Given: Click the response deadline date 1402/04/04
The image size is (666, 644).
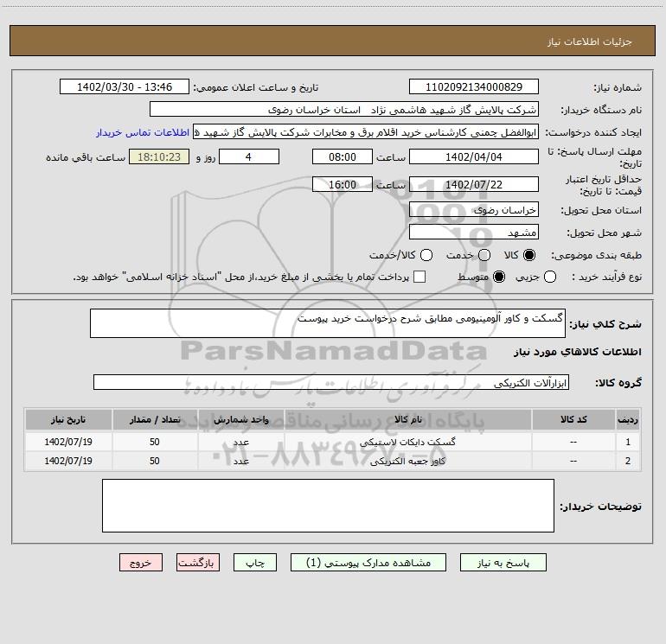Looking at the screenshot, I should [474, 156].
